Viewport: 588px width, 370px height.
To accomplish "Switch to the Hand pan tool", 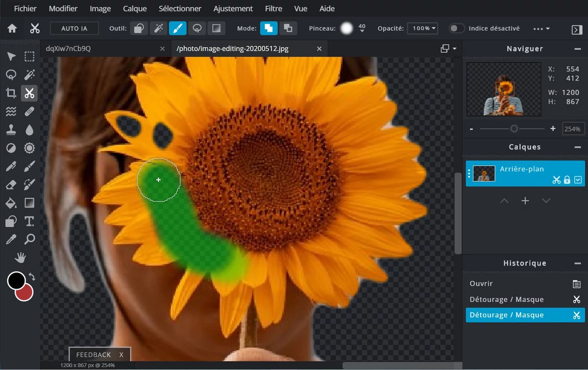I will [x=20, y=257].
